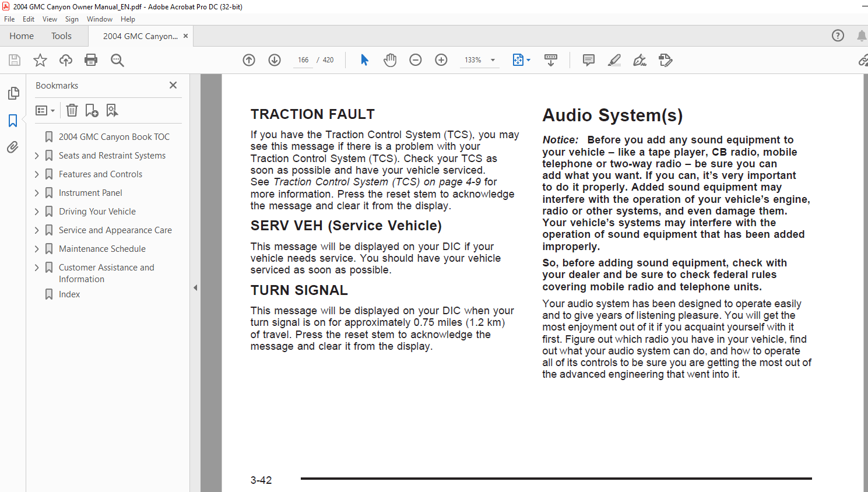Image resolution: width=868 pixels, height=492 pixels.
Task: Jump to Customer Assistance and Information bookmark
Action: point(107,273)
